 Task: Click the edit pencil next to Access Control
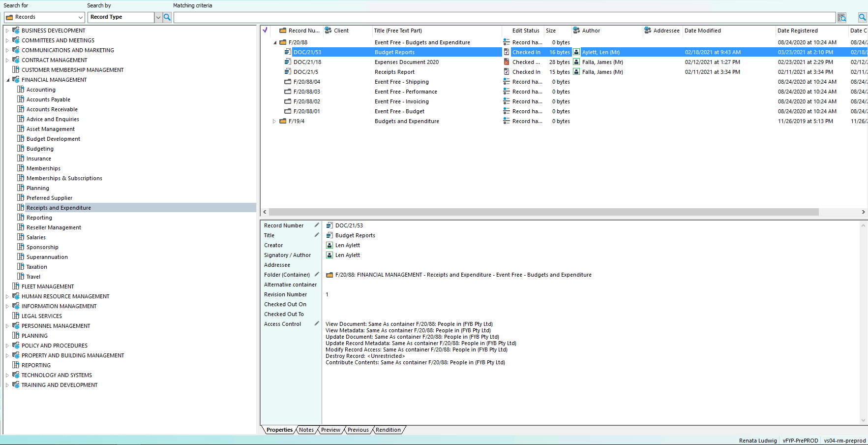coord(316,323)
